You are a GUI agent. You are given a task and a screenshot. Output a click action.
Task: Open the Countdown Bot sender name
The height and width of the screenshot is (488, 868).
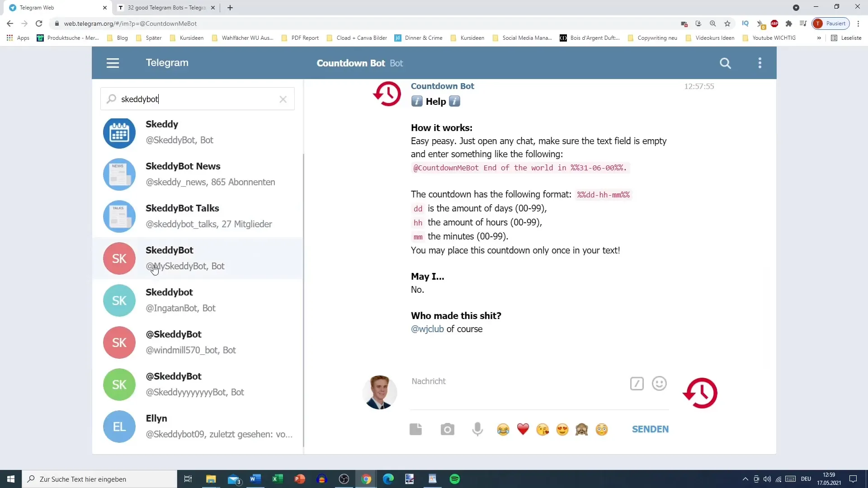442,86
